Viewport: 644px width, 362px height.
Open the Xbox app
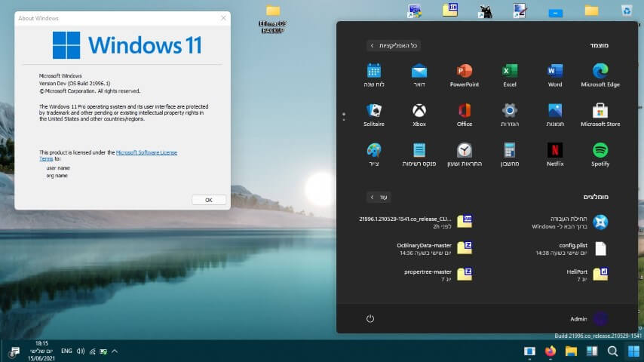click(419, 115)
